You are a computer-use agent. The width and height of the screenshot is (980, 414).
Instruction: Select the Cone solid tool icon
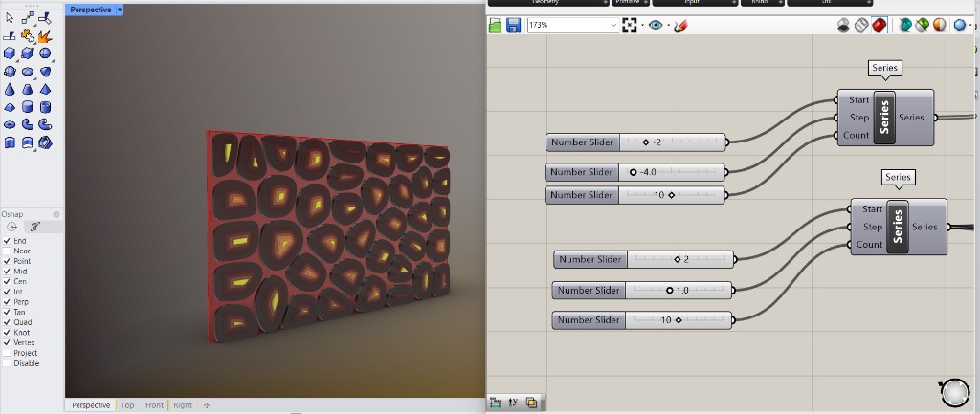pyautogui.click(x=10, y=89)
